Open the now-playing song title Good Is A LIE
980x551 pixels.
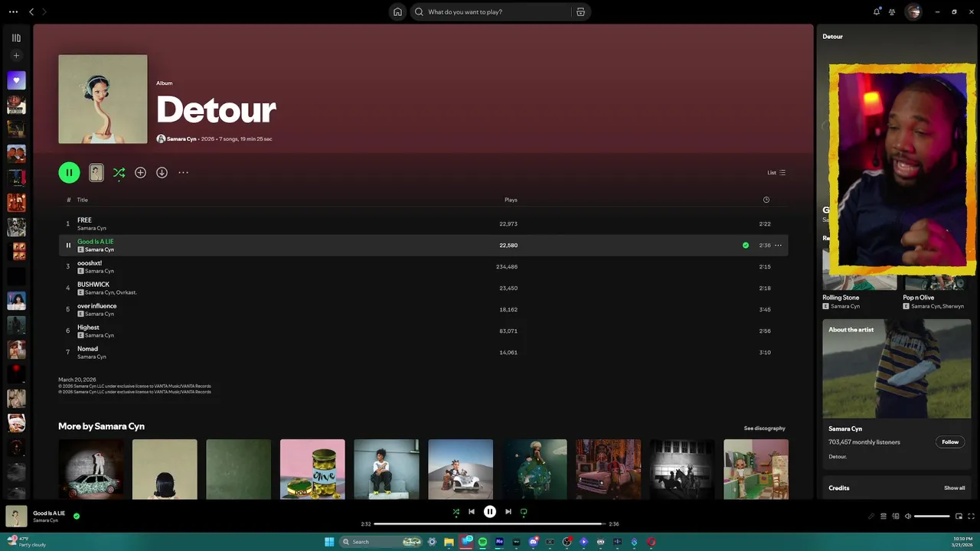click(49, 513)
